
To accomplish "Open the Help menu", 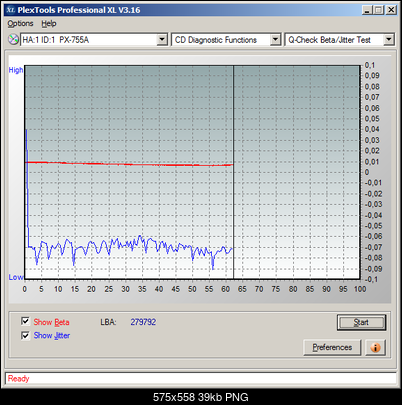I will [49, 24].
